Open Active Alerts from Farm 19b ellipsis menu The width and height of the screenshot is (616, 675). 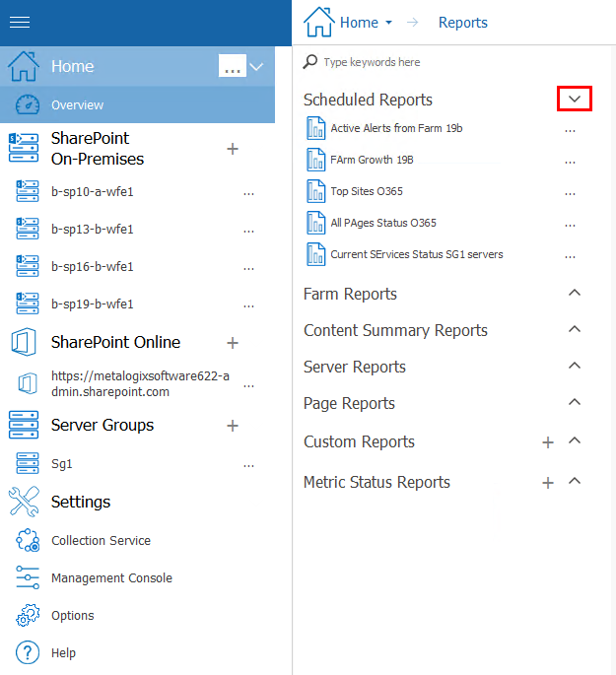(570, 130)
